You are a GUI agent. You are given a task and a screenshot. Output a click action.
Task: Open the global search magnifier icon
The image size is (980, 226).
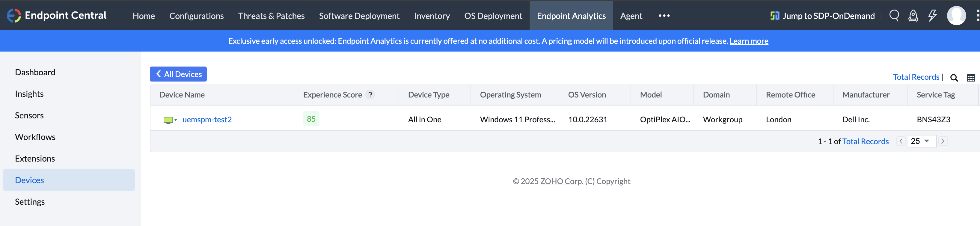[894, 16]
